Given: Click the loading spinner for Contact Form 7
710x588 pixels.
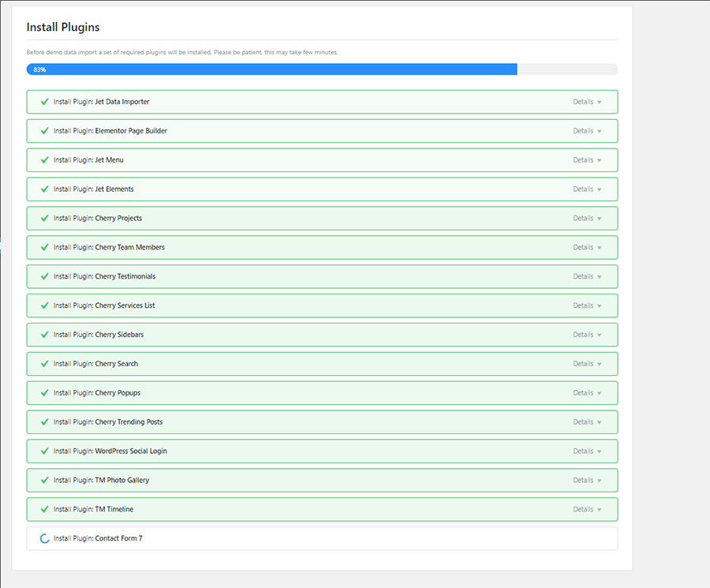Looking at the screenshot, I should tap(44, 538).
